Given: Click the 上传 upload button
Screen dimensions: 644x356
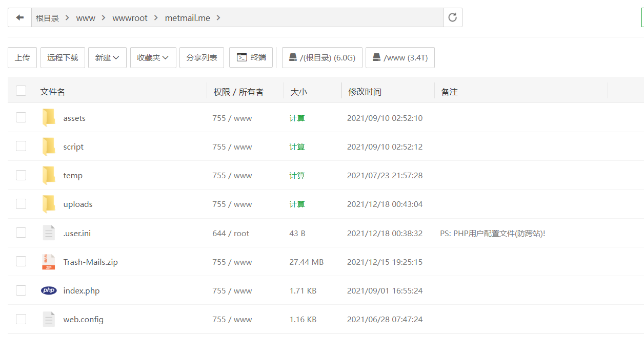Looking at the screenshot, I should (22, 57).
